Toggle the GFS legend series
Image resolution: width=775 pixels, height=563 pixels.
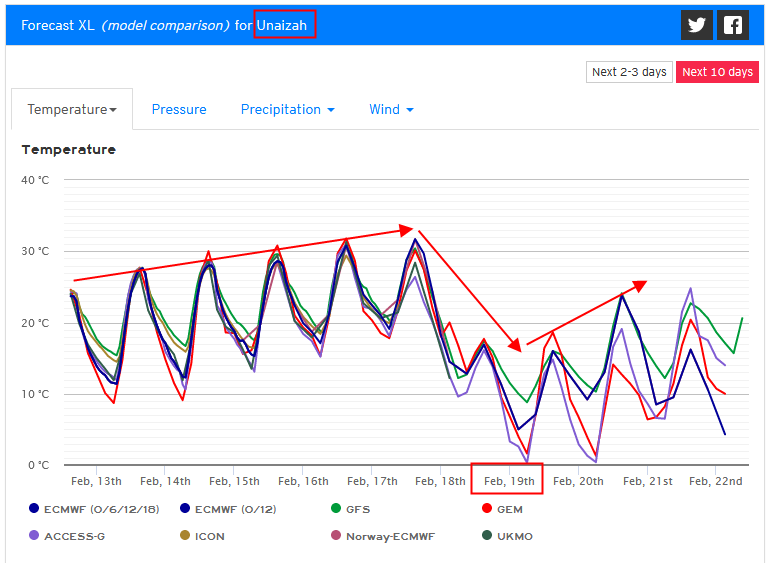pyautogui.click(x=350, y=509)
